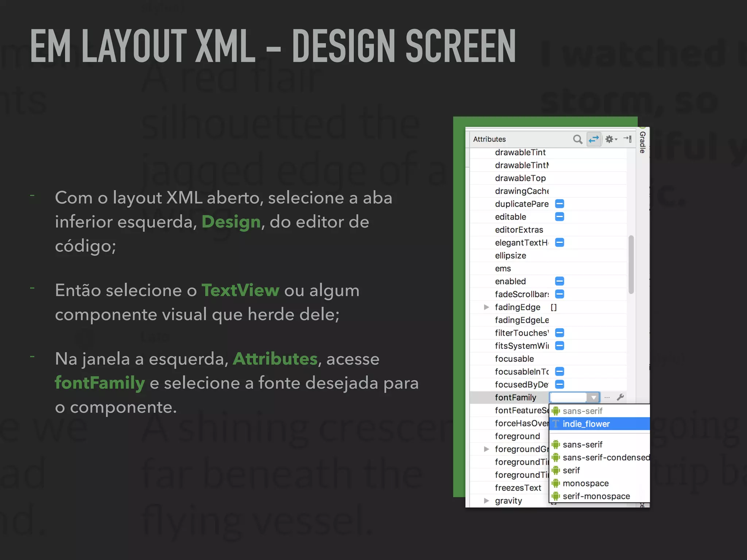The width and height of the screenshot is (747, 560).
Task: Select sans-serif below the separator
Action: click(x=600, y=444)
